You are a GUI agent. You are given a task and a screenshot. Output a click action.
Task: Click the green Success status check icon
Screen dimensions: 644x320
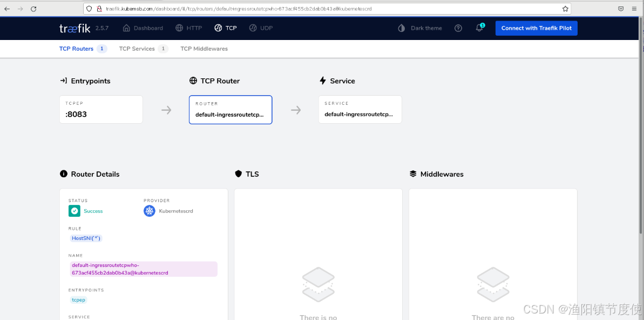[x=74, y=211]
